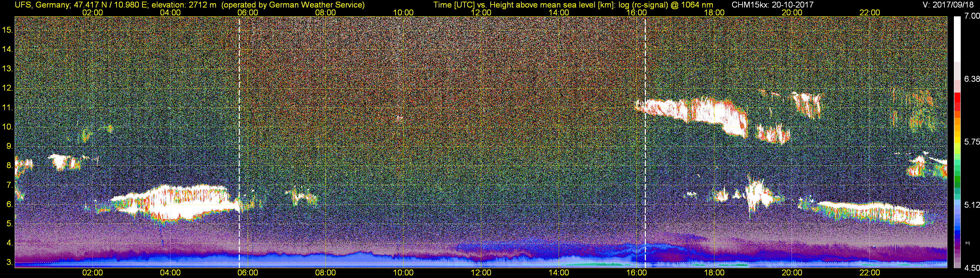Click the "3." km height axis label
The image size is (980, 278).
(x=9, y=263)
